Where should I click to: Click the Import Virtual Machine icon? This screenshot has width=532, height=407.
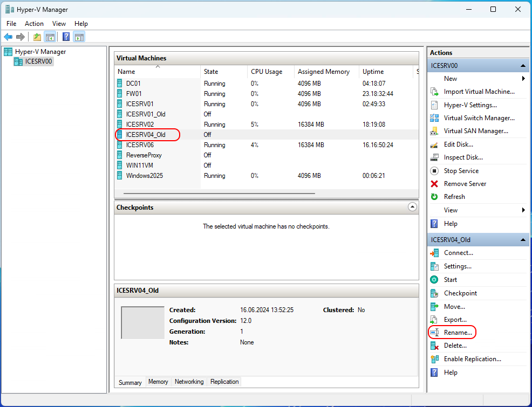point(434,92)
